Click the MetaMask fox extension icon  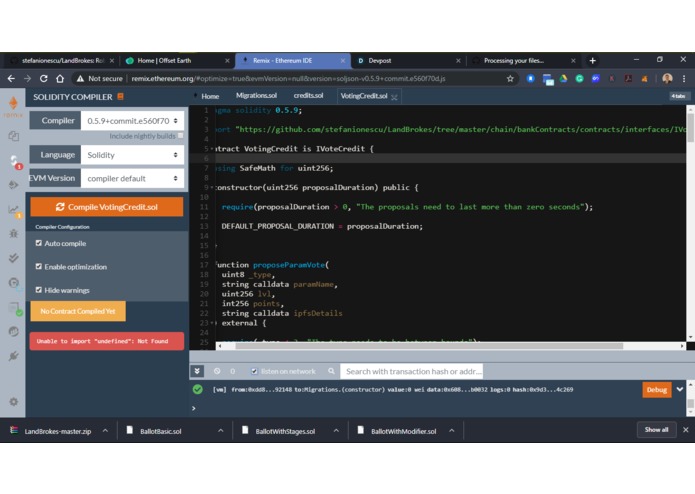pos(644,78)
